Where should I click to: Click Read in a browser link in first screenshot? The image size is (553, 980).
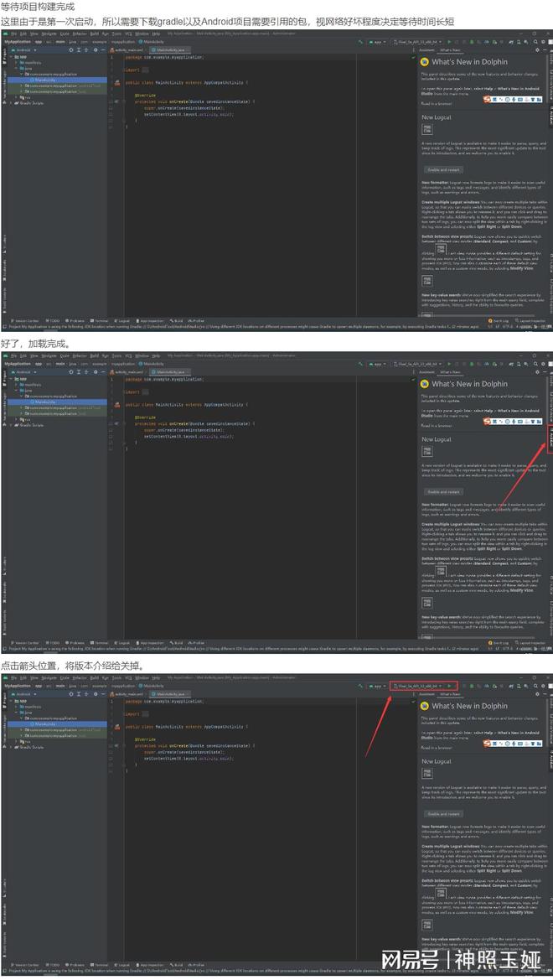click(x=437, y=104)
